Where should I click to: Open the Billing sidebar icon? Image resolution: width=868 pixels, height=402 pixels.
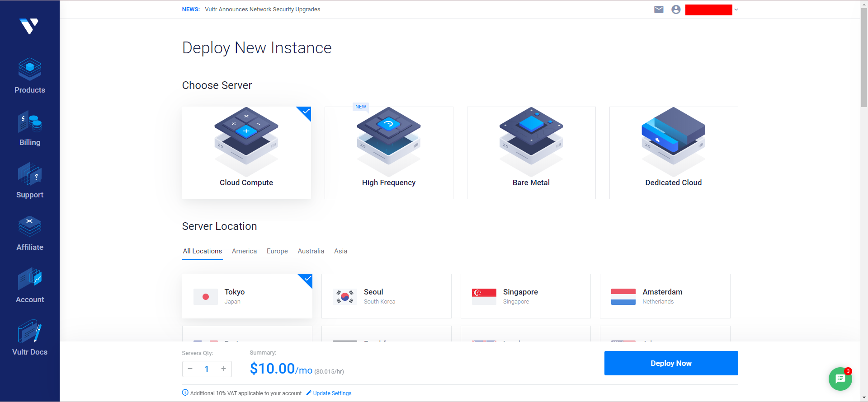30,122
